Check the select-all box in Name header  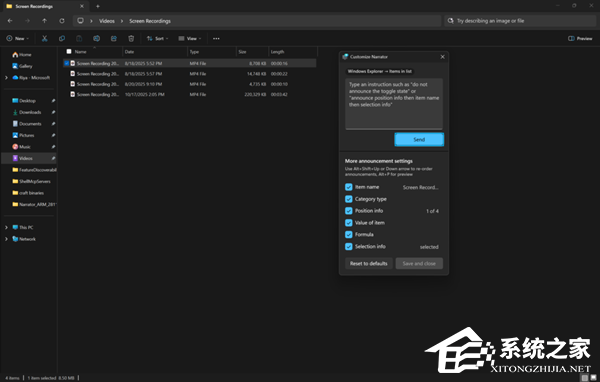point(69,51)
